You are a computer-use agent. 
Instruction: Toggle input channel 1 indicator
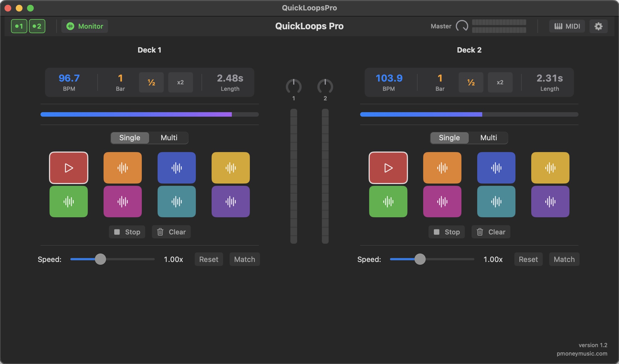pos(19,26)
